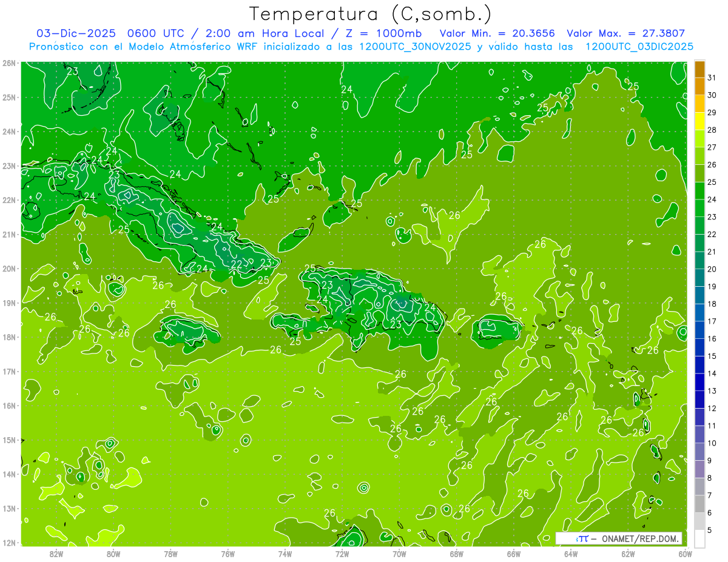Viewport: 728px width, 562px height.
Task: Click the latitude axis label "16N"
Action: click(8, 406)
